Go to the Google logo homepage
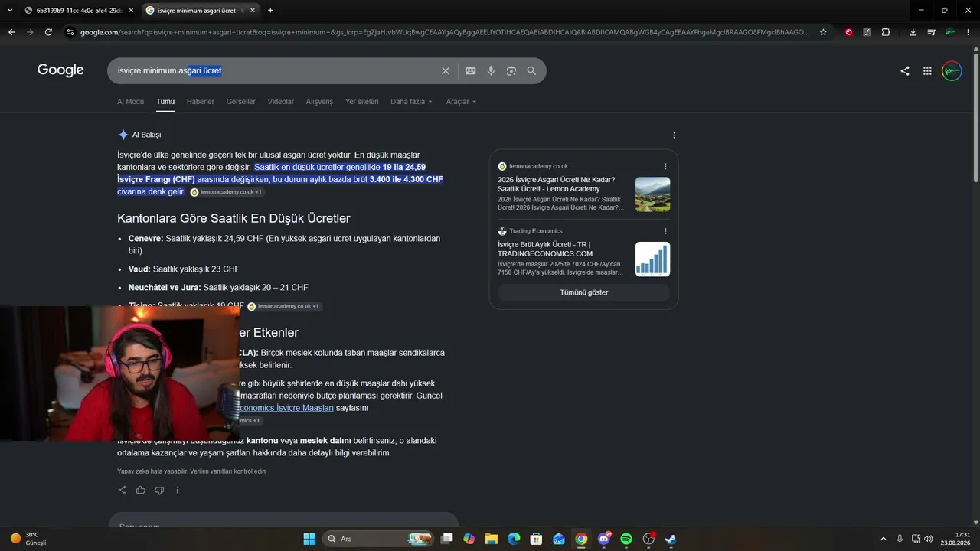This screenshot has height=551, width=980. coord(60,70)
